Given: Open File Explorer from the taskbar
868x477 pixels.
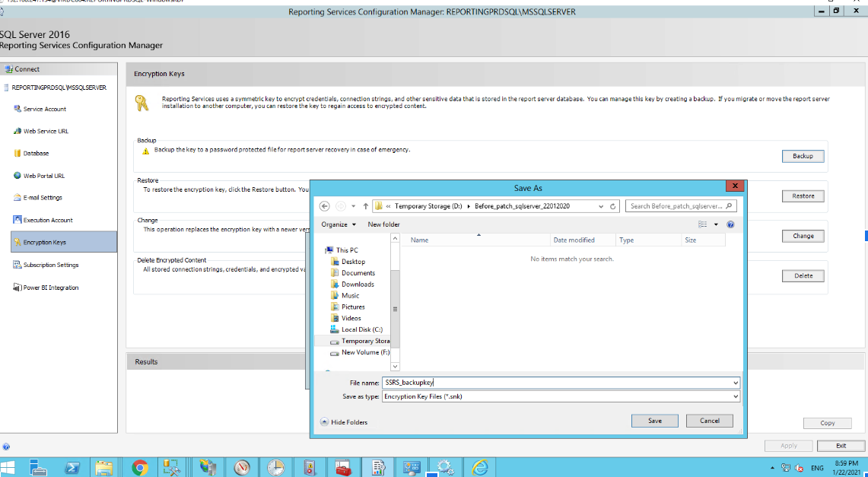Looking at the screenshot, I should 103,468.
